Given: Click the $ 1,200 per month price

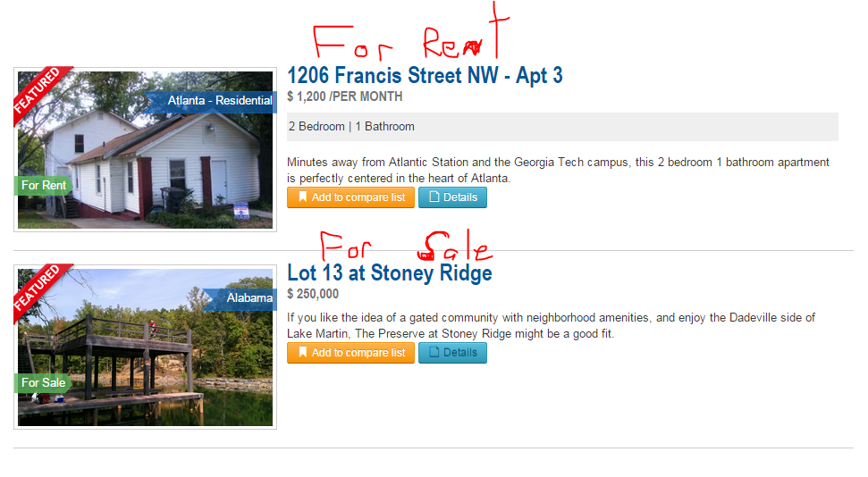Looking at the screenshot, I should click(x=345, y=96).
